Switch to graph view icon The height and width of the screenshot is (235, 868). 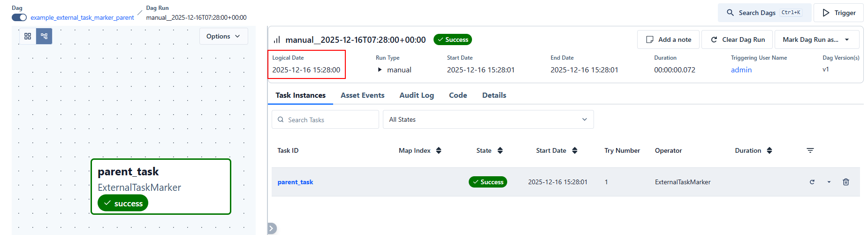[x=44, y=36]
